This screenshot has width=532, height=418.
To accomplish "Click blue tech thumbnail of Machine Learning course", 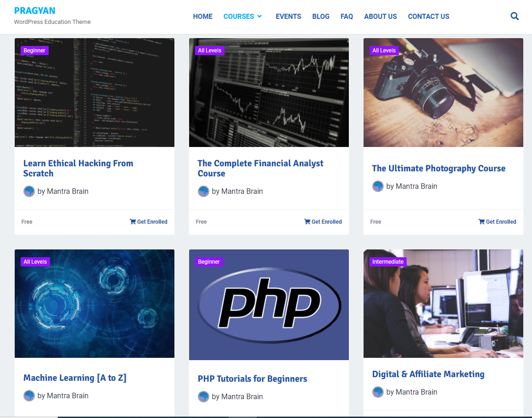I will pyautogui.click(x=94, y=304).
